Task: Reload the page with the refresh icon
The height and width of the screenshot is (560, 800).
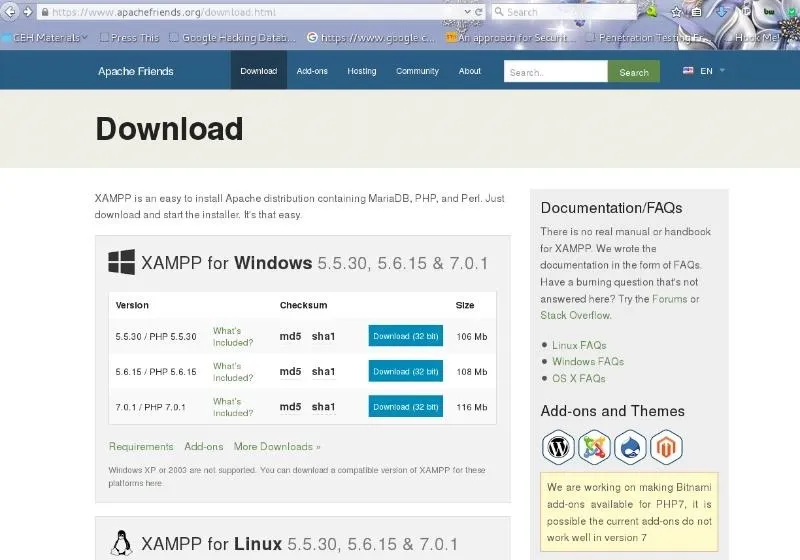Action: [479, 12]
